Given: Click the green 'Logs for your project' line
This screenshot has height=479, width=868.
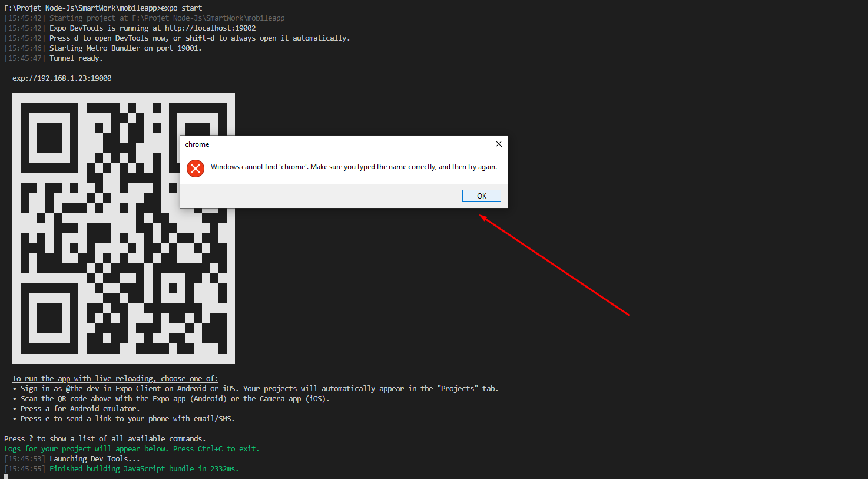Looking at the screenshot, I should 132,448.
